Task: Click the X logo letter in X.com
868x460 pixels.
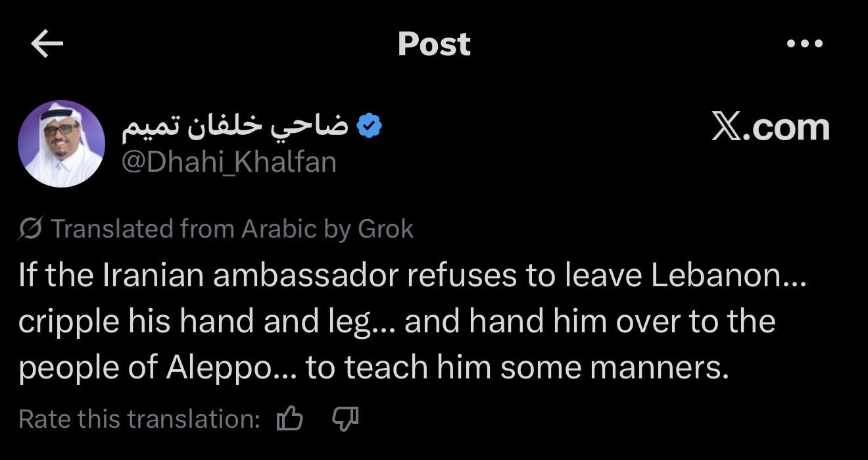Action: (725, 127)
